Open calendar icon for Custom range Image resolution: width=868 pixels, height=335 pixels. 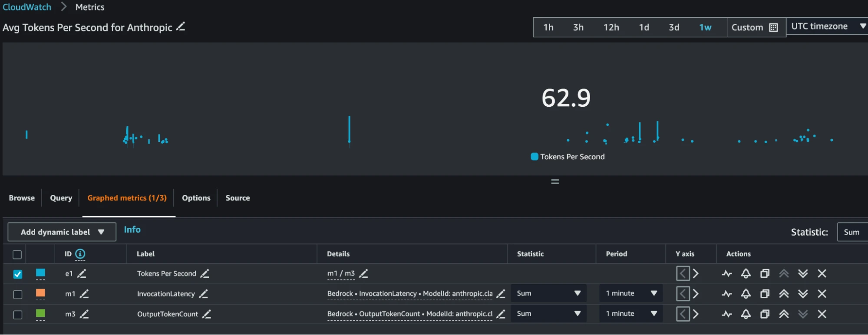point(773,27)
